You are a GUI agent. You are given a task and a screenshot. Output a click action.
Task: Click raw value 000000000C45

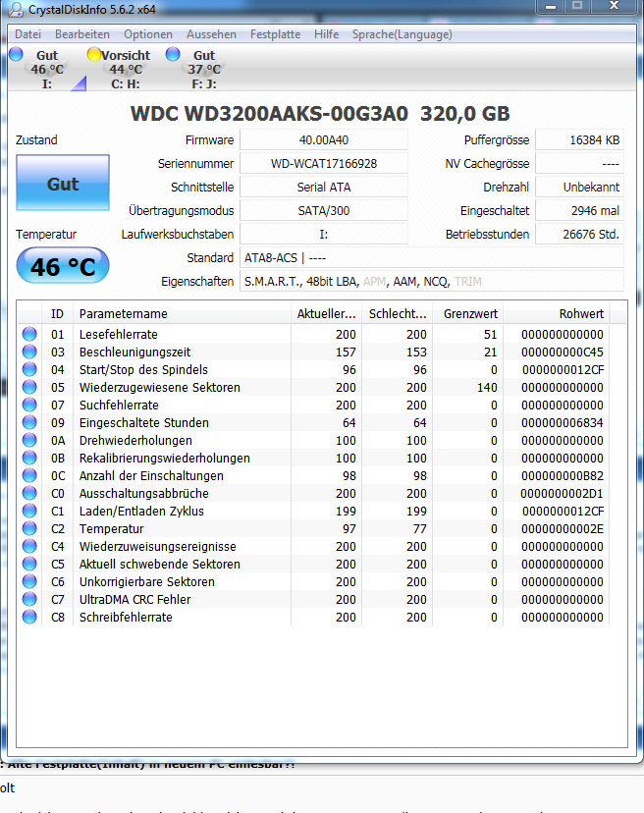coord(563,352)
